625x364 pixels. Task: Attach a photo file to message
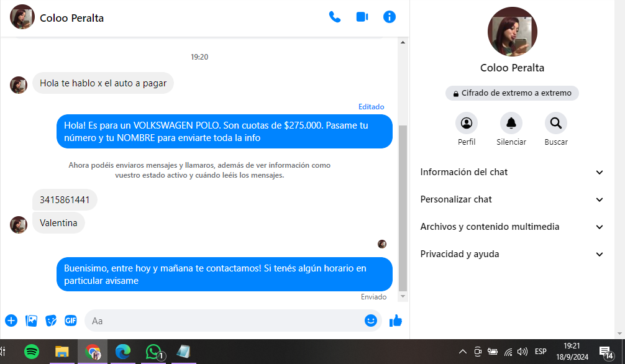pyautogui.click(x=31, y=321)
